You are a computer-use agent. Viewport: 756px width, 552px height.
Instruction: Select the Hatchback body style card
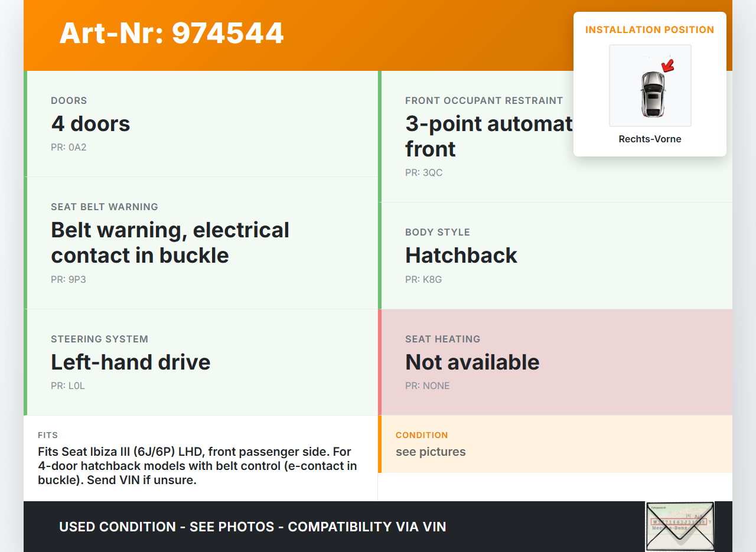click(x=555, y=255)
